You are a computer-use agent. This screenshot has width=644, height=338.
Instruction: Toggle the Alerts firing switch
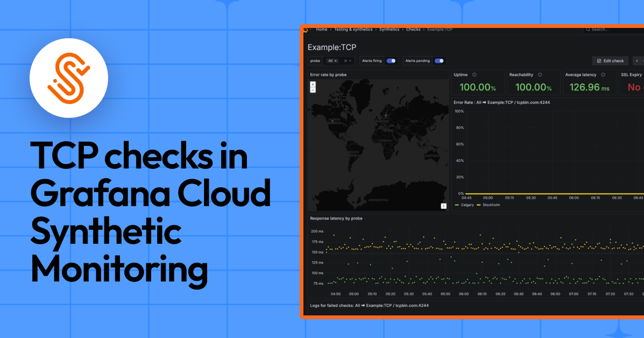[x=391, y=61]
